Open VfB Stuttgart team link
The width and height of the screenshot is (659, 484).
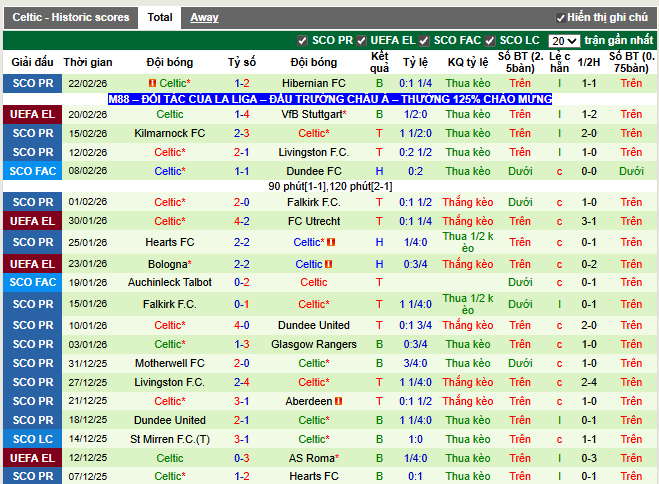click(x=314, y=114)
